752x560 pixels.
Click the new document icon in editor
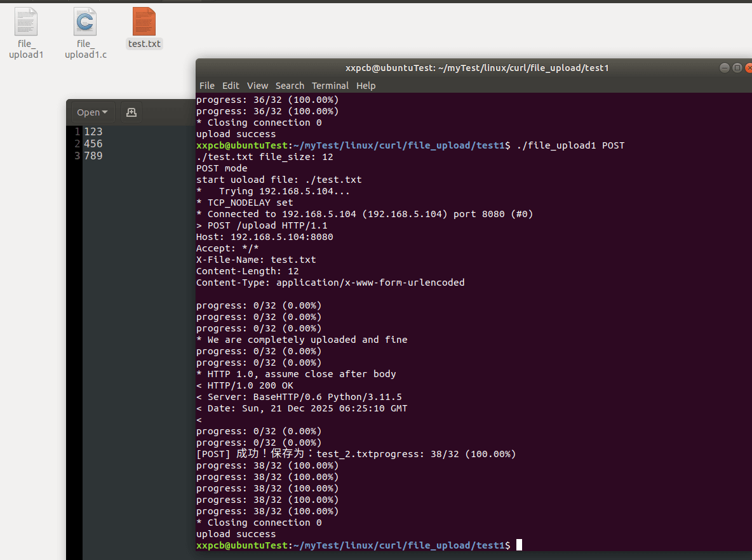[x=131, y=112]
